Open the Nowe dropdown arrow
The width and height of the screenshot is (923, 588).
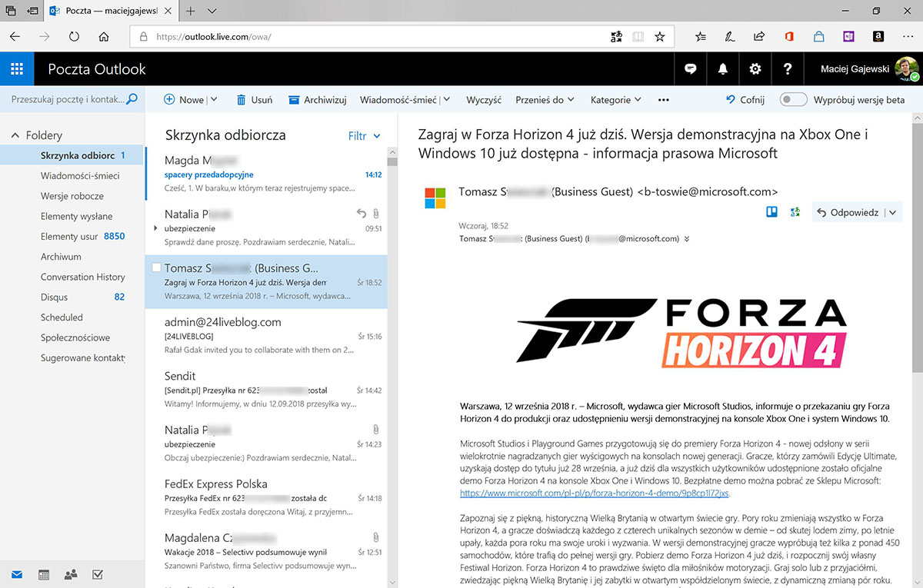point(214,99)
